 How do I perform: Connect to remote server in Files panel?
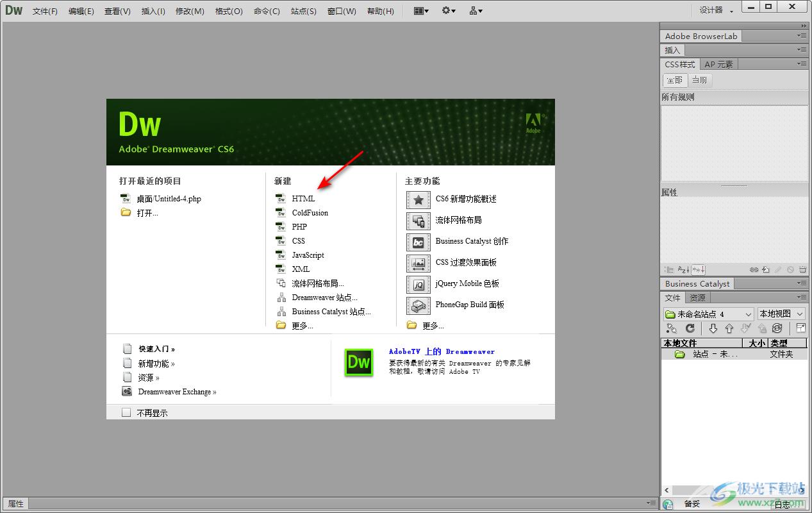tap(671, 328)
